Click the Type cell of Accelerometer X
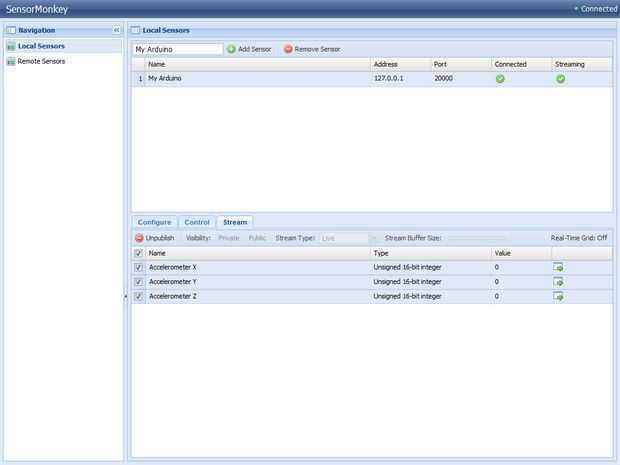This screenshot has width=620, height=465. coord(430,267)
